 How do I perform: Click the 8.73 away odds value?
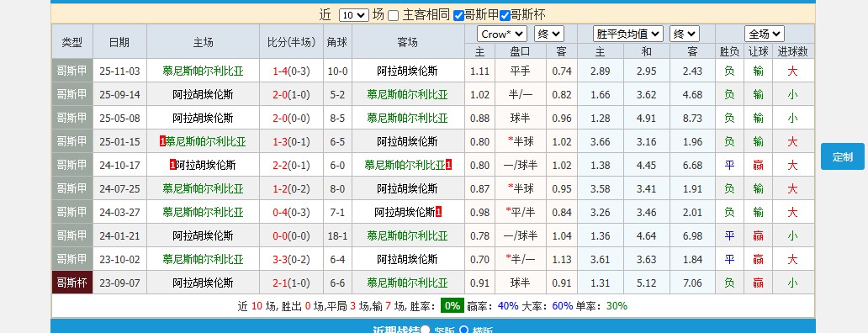(692, 118)
